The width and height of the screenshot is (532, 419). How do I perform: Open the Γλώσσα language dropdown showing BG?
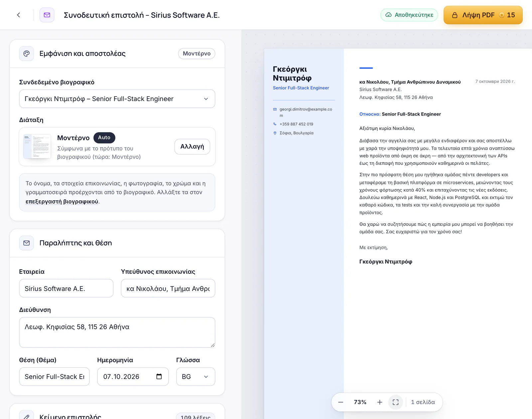point(196,376)
